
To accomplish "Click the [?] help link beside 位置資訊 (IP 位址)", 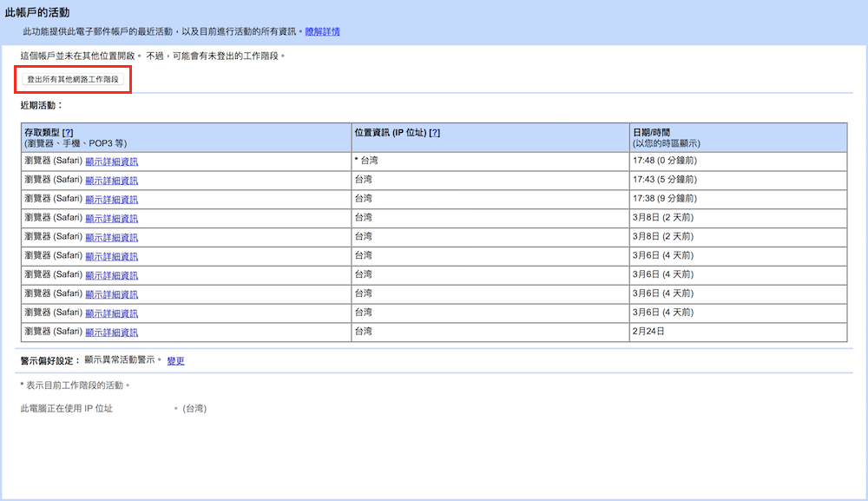I will 435,132.
